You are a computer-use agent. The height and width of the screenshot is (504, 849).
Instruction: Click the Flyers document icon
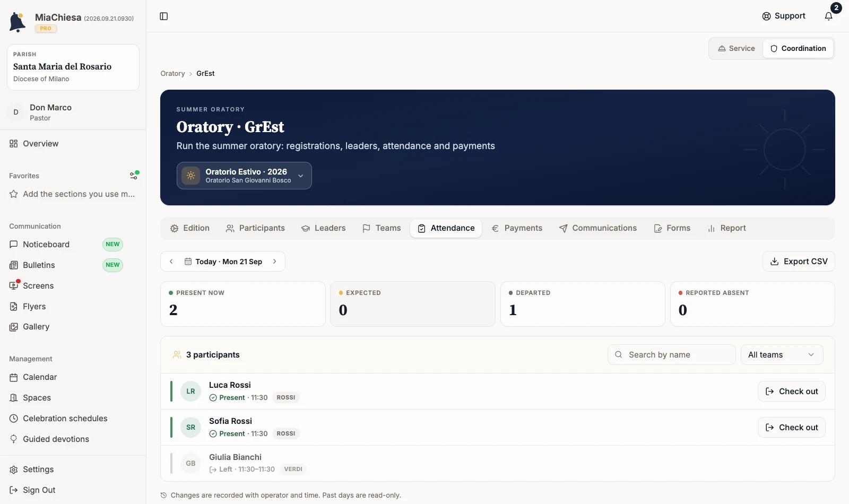(14, 307)
